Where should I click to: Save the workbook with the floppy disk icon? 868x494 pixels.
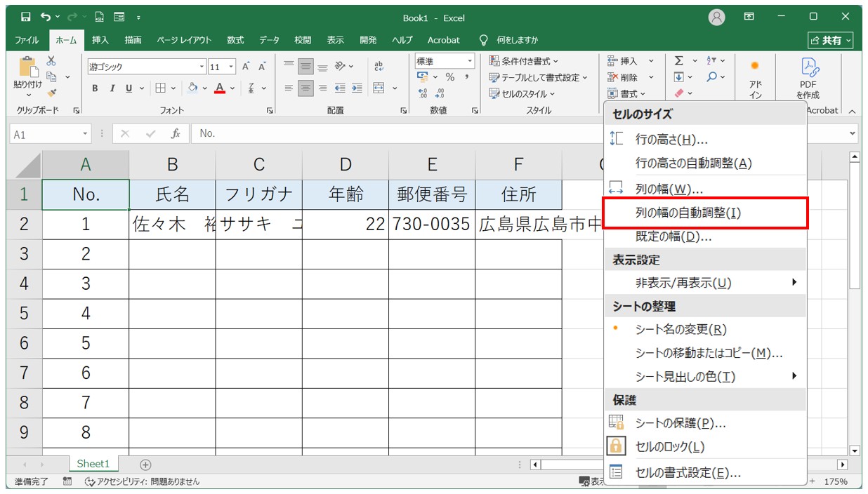pyautogui.click(x=25, y=17)
